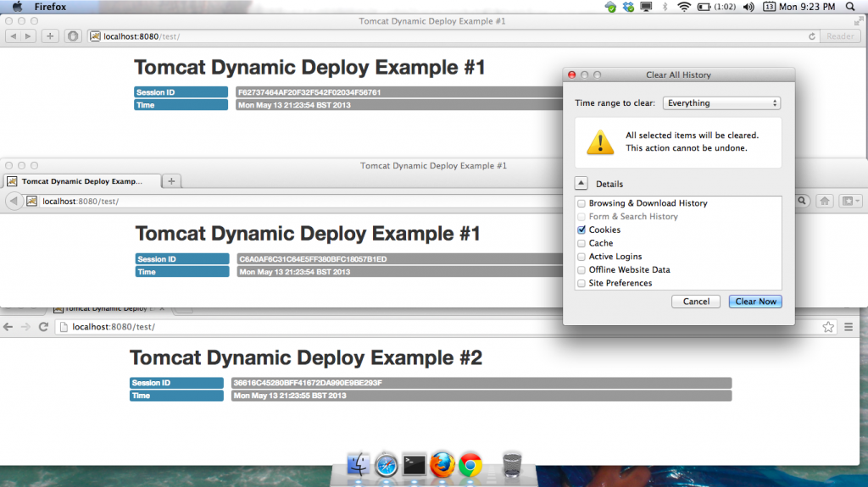This screenshot has height=487, width=868.
Task: Bookmark page with Chrome star icon
Action: click(x=828, y=326)
